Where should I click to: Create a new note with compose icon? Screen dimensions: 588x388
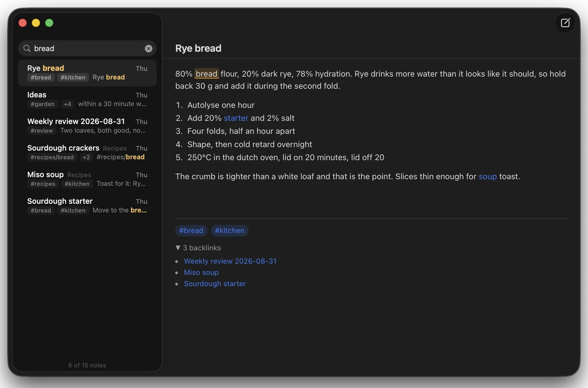point(565,23)
